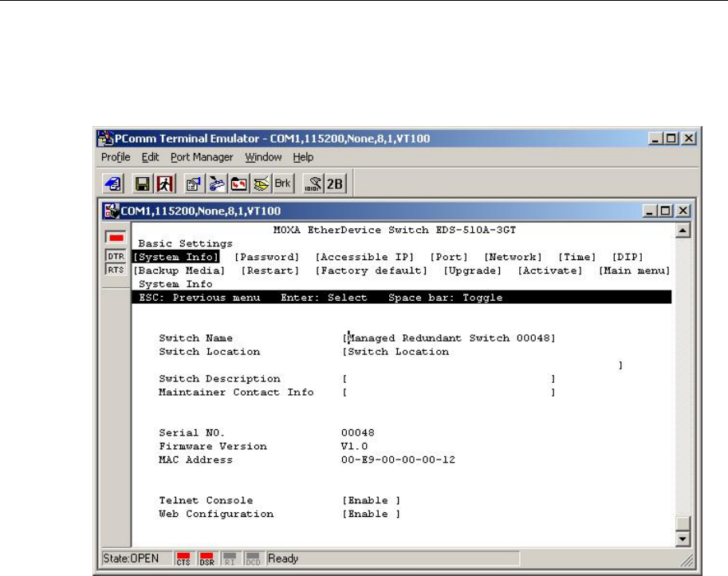Click the Switch Name field
This screenshot has width=728, height=576.
click(449, 338)
